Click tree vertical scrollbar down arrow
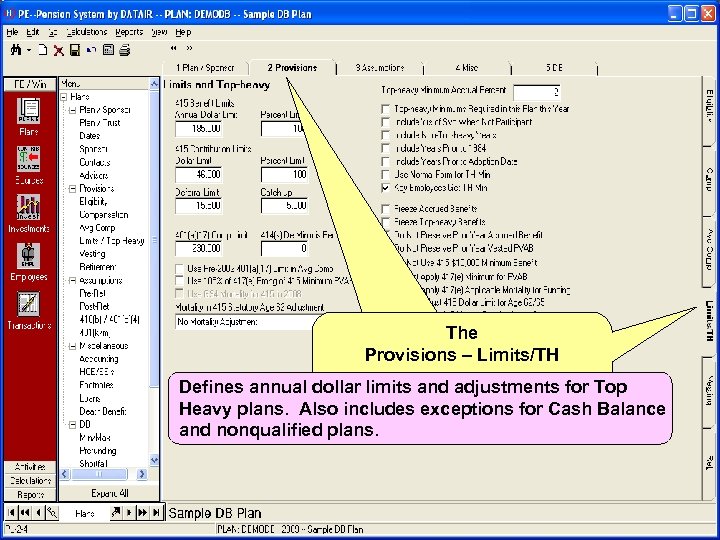720x540 pixels. (x=154, y=460)
